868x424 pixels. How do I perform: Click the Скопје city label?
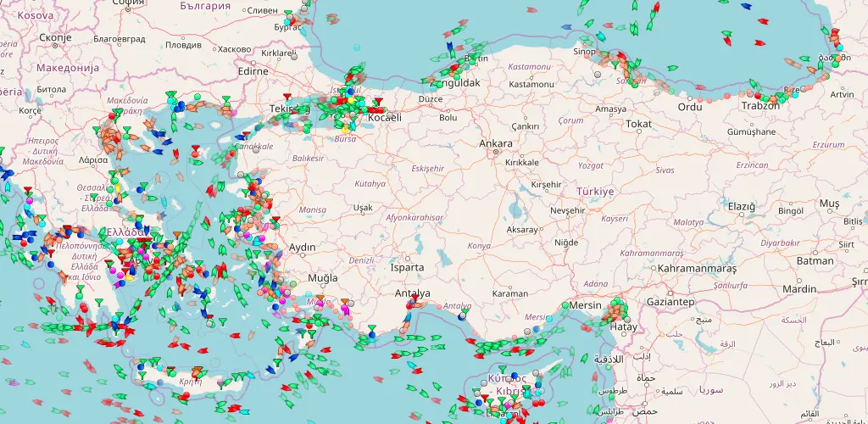(x=55, y=37)
